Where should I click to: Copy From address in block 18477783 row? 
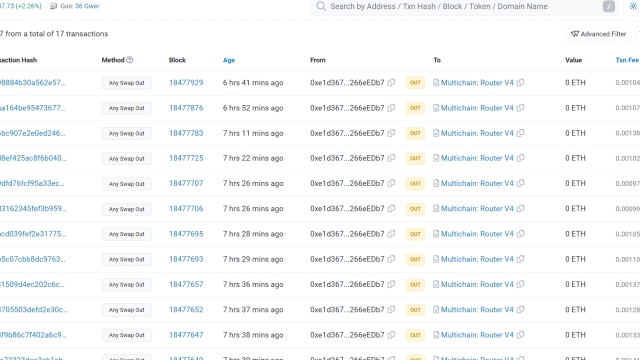tap(391, 133)
